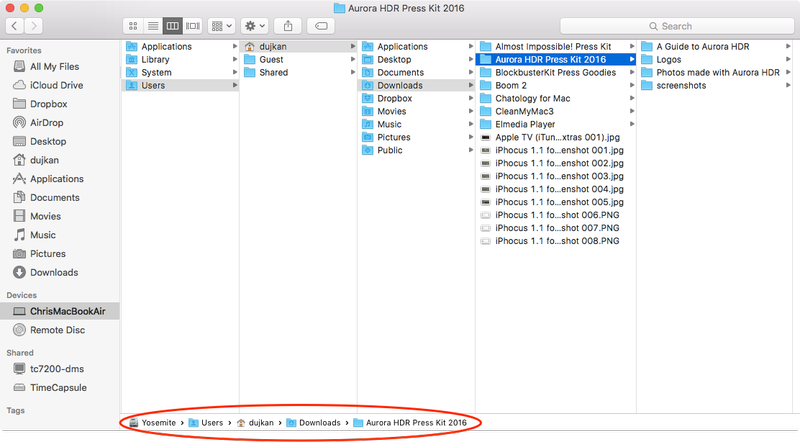Screen dimensions: 800x442
Task: Select Boom 2 folder
Action: pos(556,85)
